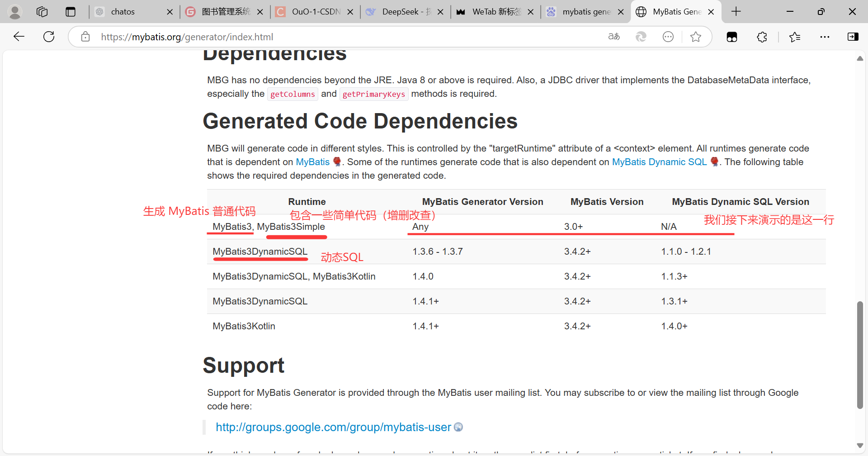Click the scrollbar up arrow
868x456 pixels.
[x=860, y=59]
